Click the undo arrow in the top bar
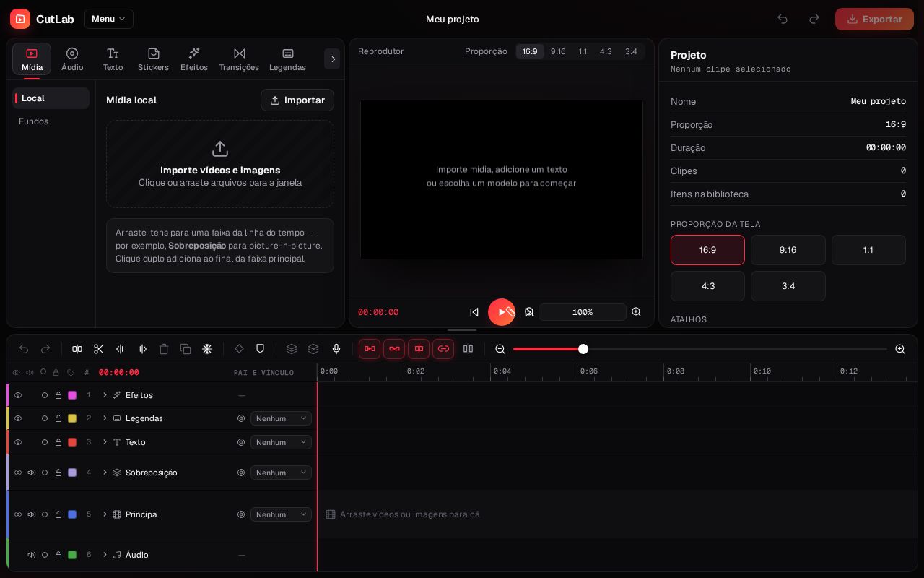Viewport: 924px width, 578px height. 783,19
